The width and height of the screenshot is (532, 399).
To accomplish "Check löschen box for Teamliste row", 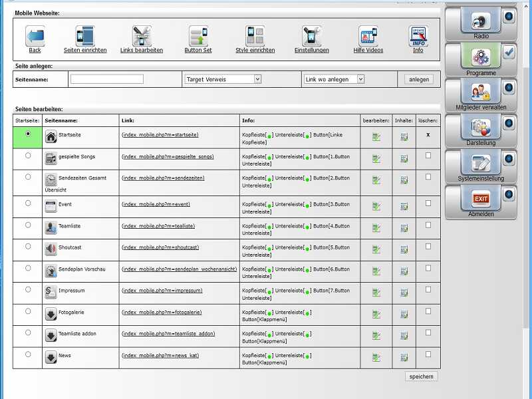I will [428, 225].
